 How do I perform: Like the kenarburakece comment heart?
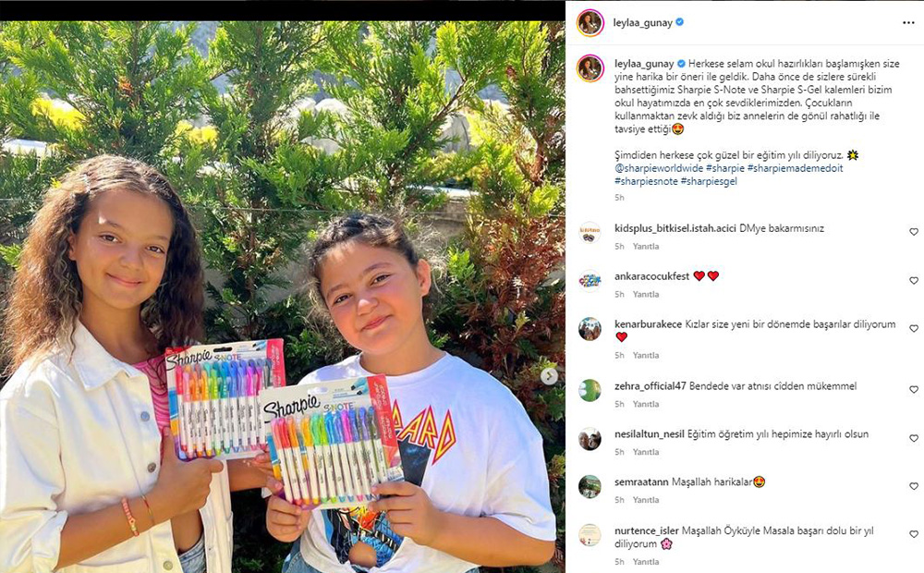(914, 328)
